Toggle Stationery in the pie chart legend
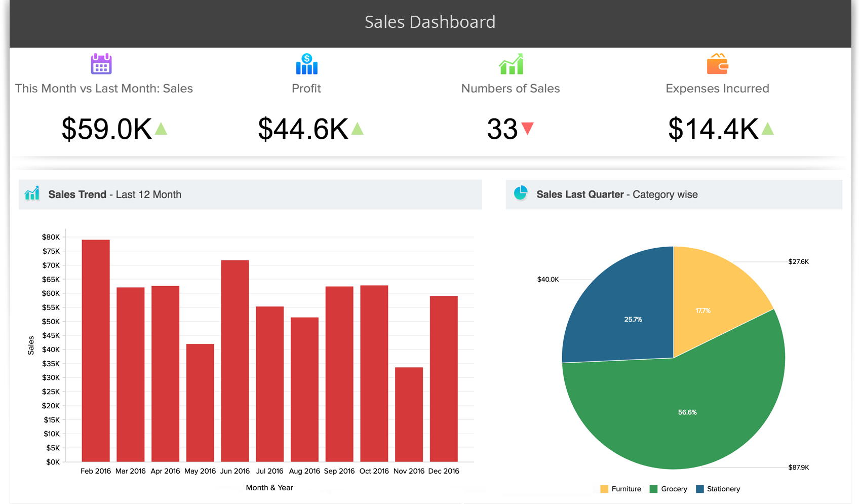 (x=718, y=489)
